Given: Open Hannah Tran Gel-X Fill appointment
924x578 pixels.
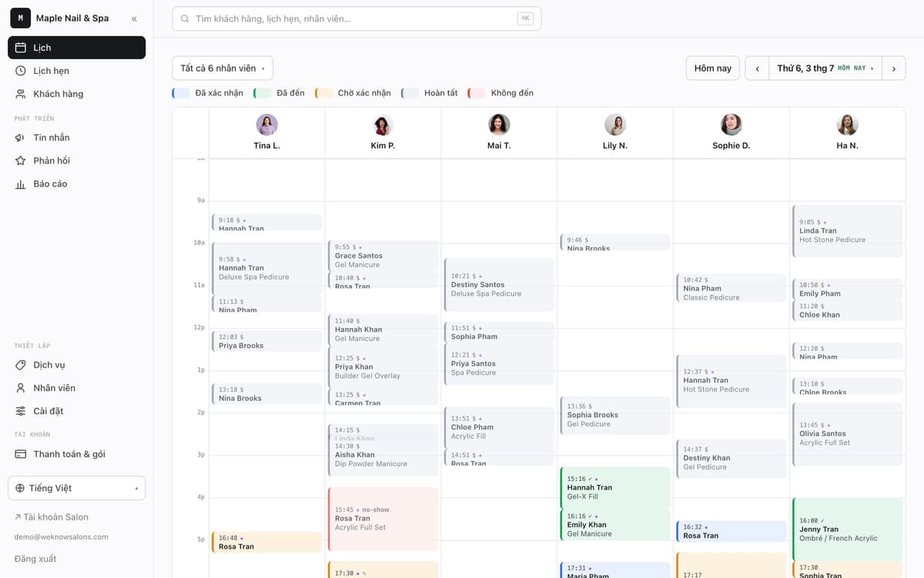Looking at the screenshot, I should 615,487.
